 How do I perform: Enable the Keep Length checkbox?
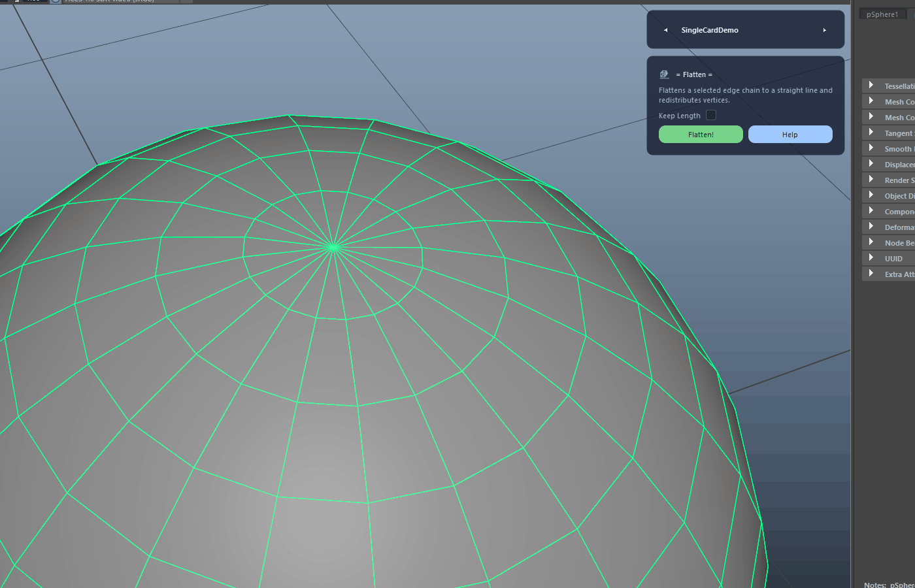coord(711,116)
